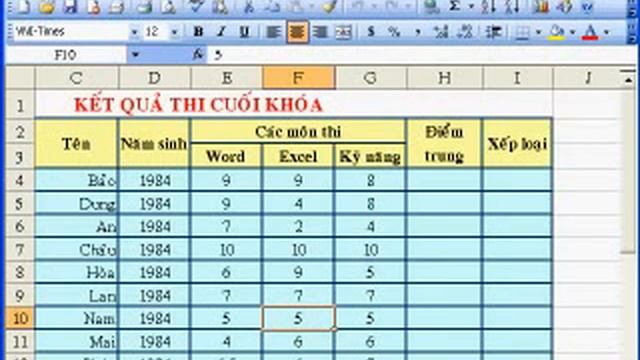The width and height of the screenshot is (640, 360).
Task: Click Decrease Decimal icon
Action: click(x=465, y=31)
